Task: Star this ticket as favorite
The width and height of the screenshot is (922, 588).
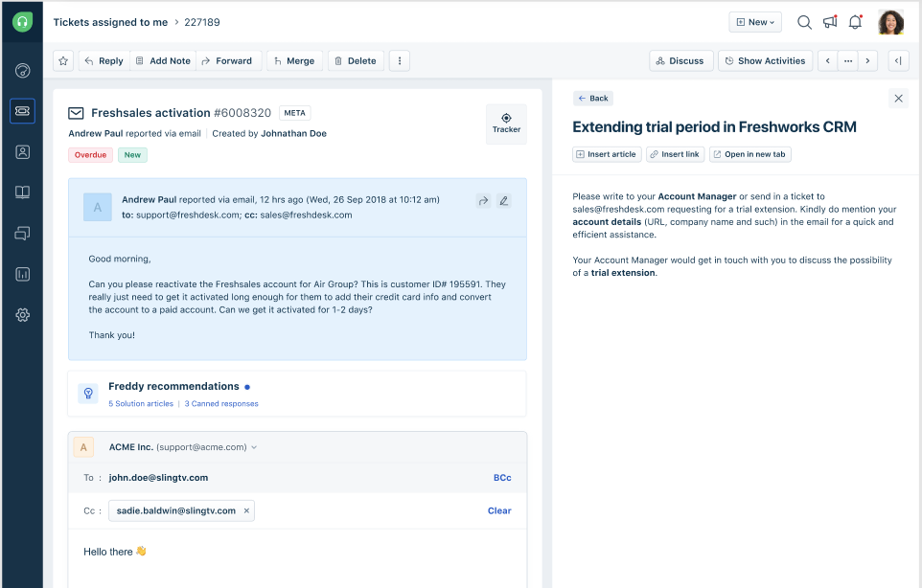Action: pyautogui.click(x=63, y=61)
